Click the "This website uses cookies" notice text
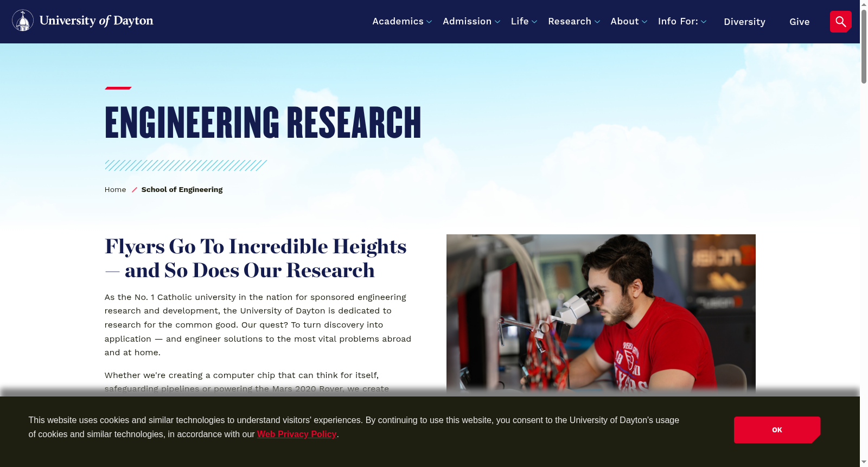 (354, 427)
